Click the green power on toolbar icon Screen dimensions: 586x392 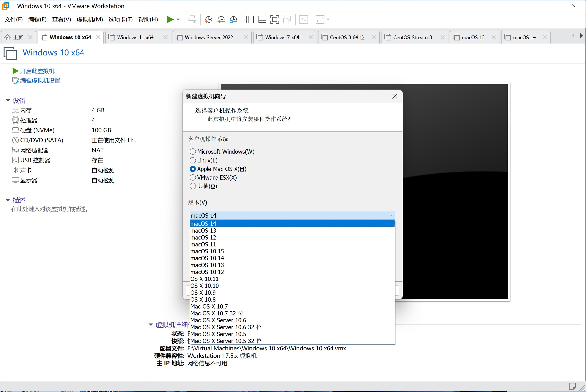click(170, 19)
